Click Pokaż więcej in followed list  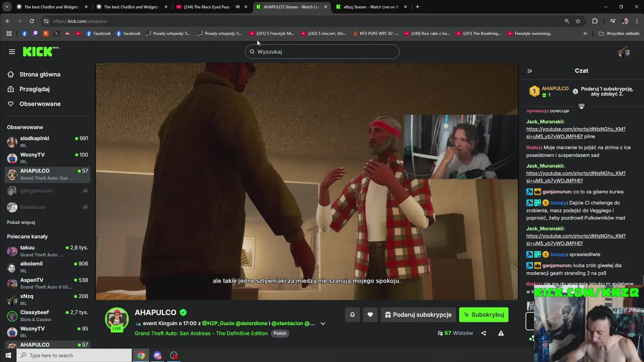click(21, 222)
